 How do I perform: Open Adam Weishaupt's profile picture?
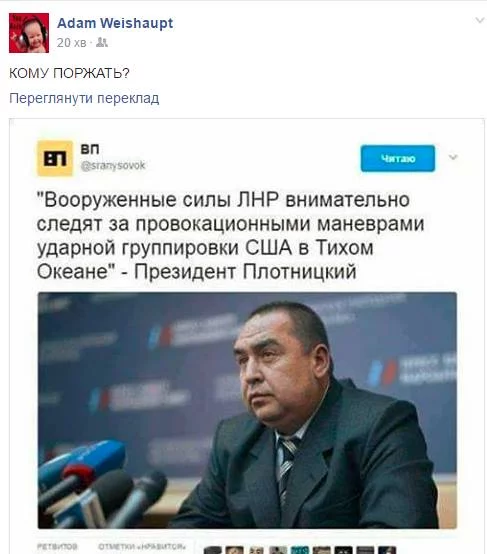(x=29, y=33)
